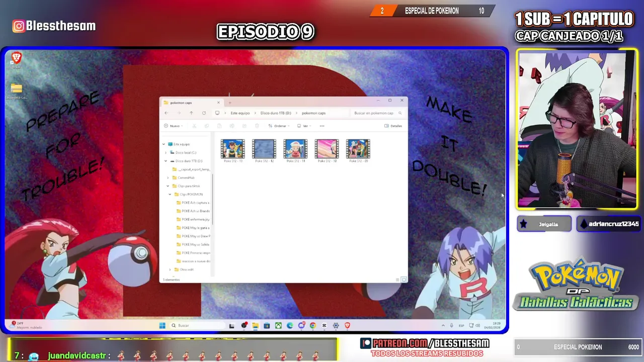Expand the 'Otros edit' folder node
The height and width of the screenshot is (362, 644).
point(170,269)
